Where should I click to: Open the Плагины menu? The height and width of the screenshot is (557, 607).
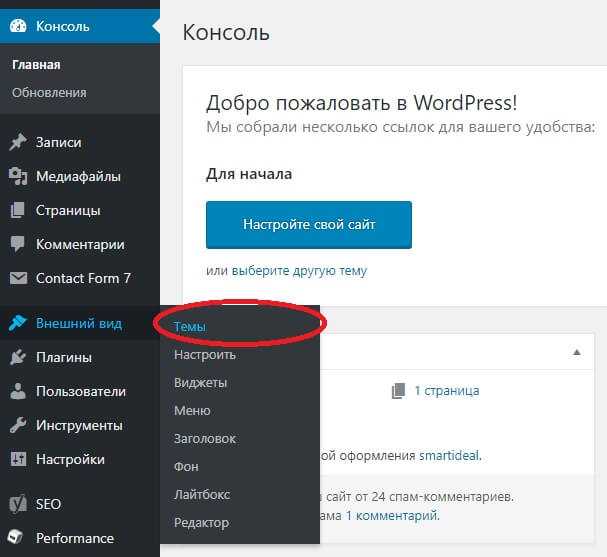point(80,357)
